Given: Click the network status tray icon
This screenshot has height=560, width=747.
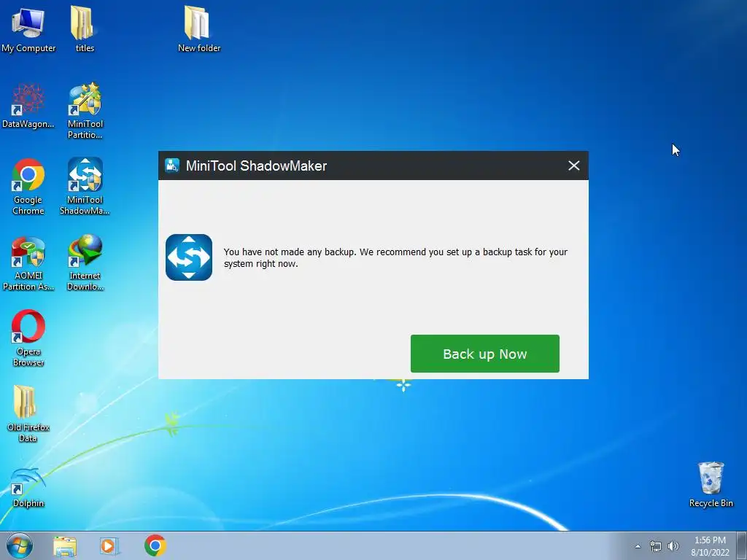Looking at the screenshot, I should coord(656,546).
